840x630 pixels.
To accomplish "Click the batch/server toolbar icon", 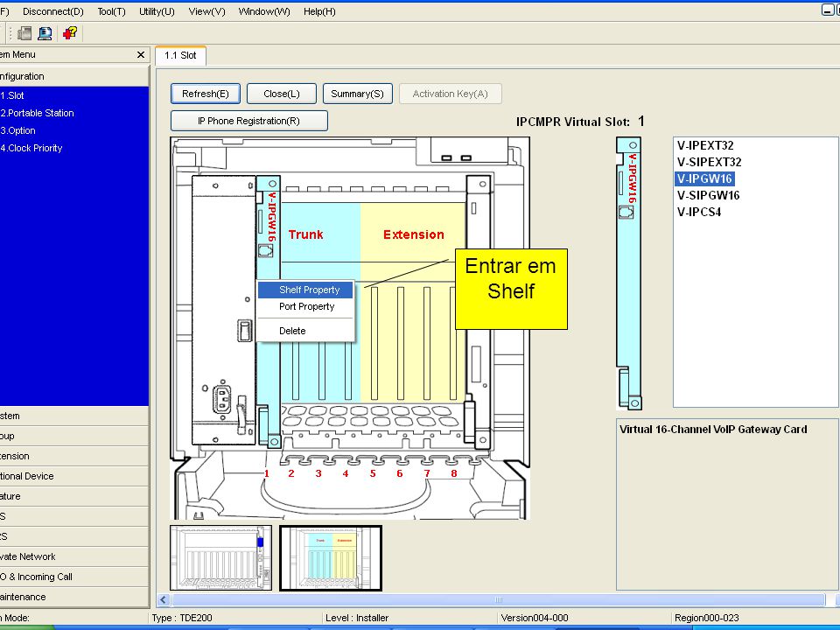I will (x=24, y=33).
